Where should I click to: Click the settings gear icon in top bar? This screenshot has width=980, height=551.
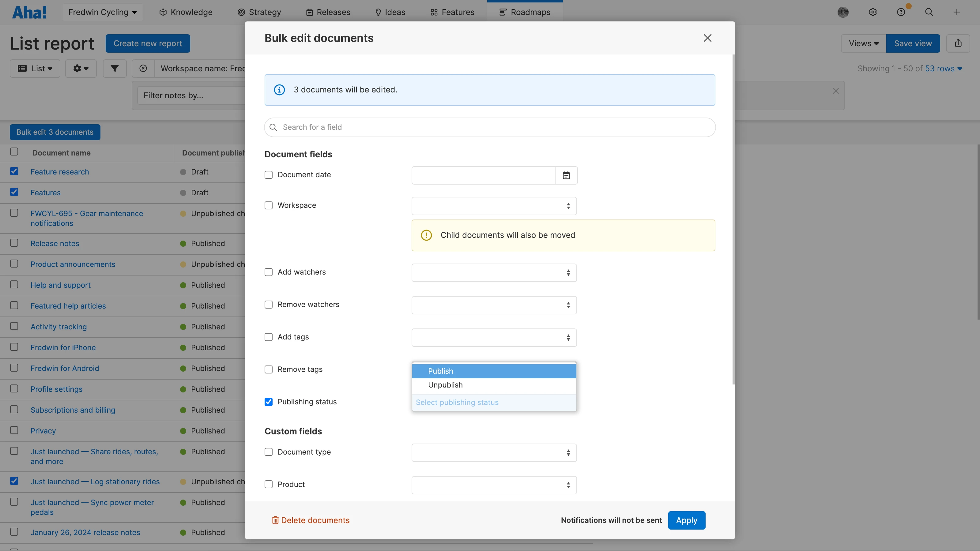[873, 12]
